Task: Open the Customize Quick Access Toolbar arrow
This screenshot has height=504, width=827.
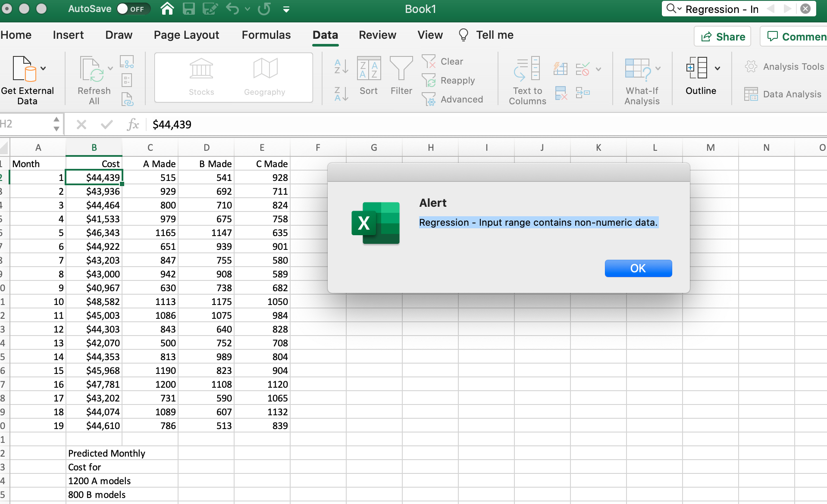Action: tap(286, 9)
